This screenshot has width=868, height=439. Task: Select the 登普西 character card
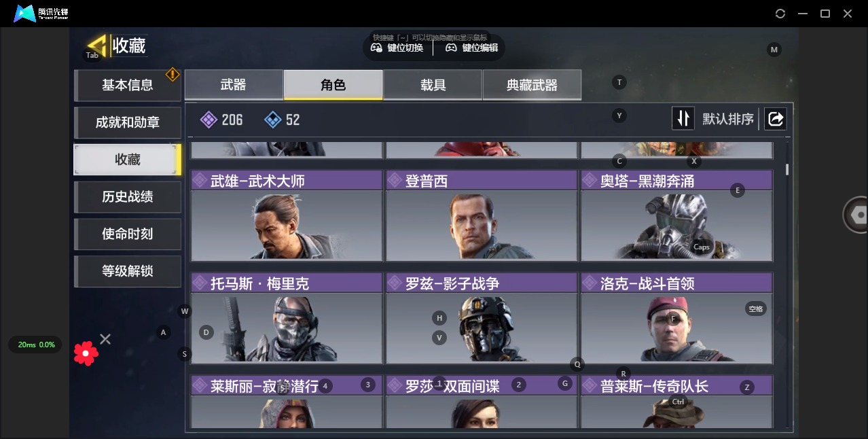click(482, 215)
